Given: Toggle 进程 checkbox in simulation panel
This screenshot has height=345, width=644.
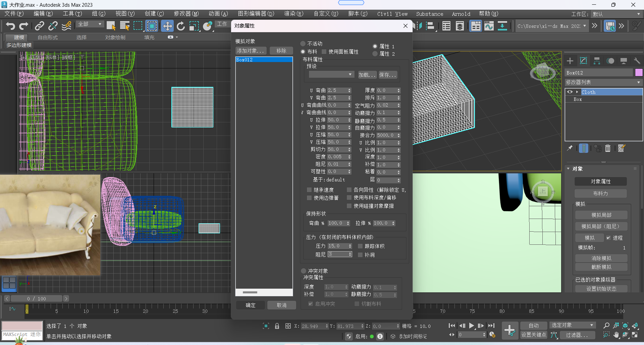Looking at the screenshot, I should coord(608,238).
